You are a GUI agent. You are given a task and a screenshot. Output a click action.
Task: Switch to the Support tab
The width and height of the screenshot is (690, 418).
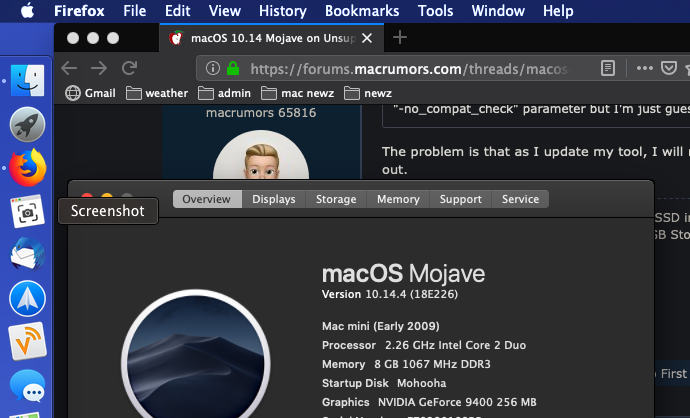pos(461,199)
